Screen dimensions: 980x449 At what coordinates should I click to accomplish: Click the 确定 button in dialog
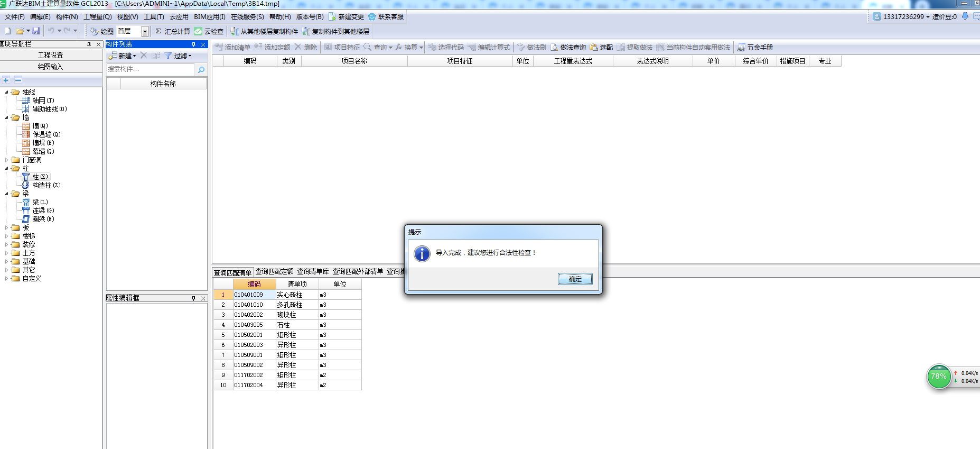[x=575, y=279]
